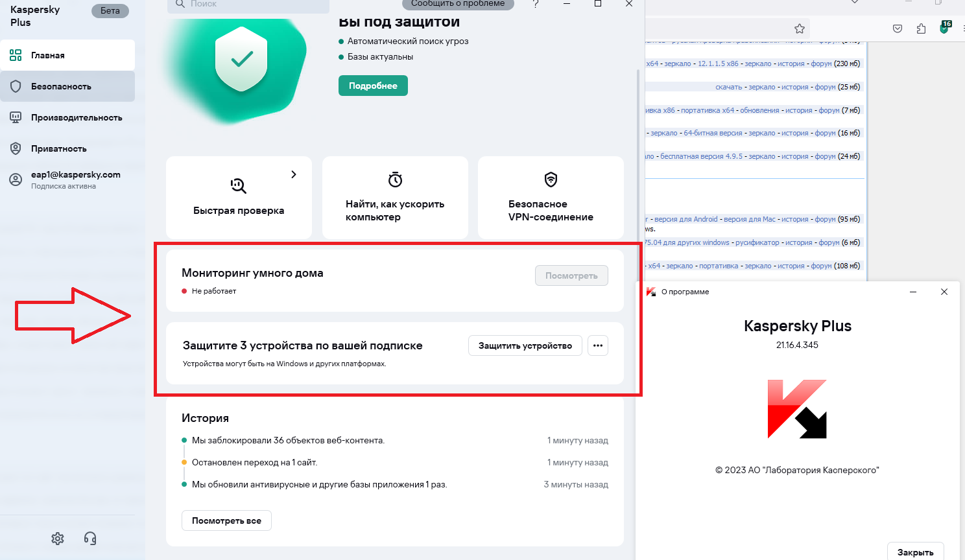Open settings gear icon in sidebar

point(58,539)
